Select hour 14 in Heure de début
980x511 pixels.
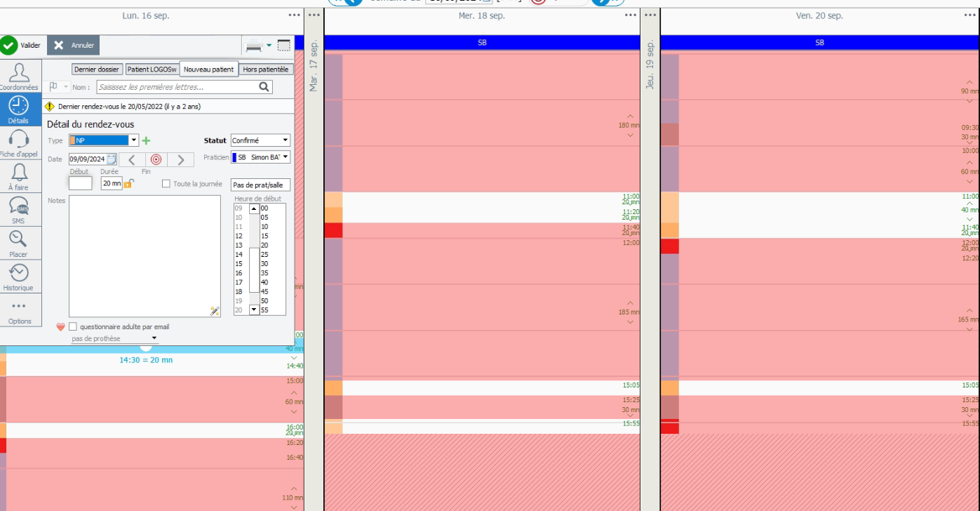(239, 255)
